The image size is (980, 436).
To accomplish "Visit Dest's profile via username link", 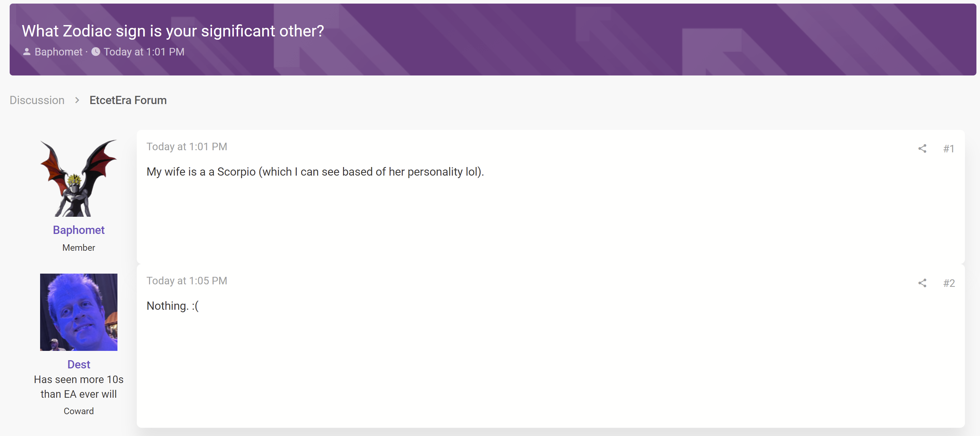I will [79, 364].
